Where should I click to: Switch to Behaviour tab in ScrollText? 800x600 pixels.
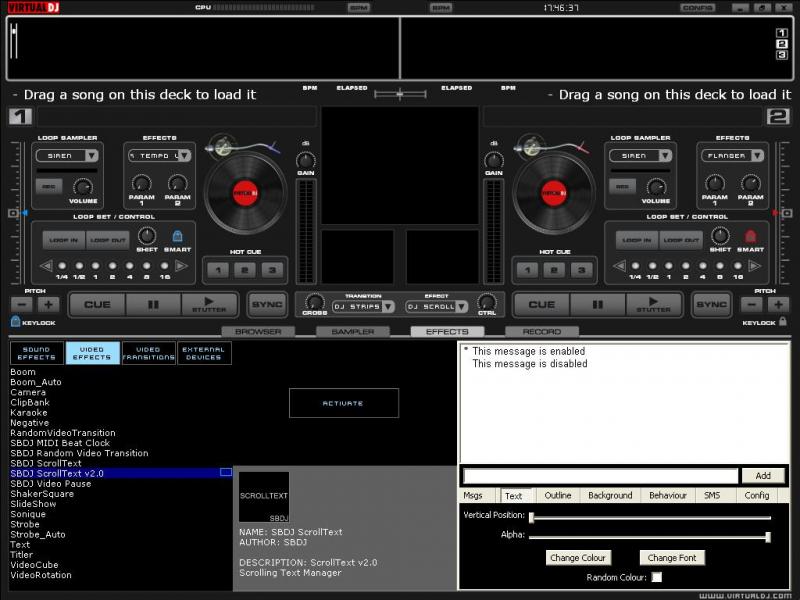[668, 495]
